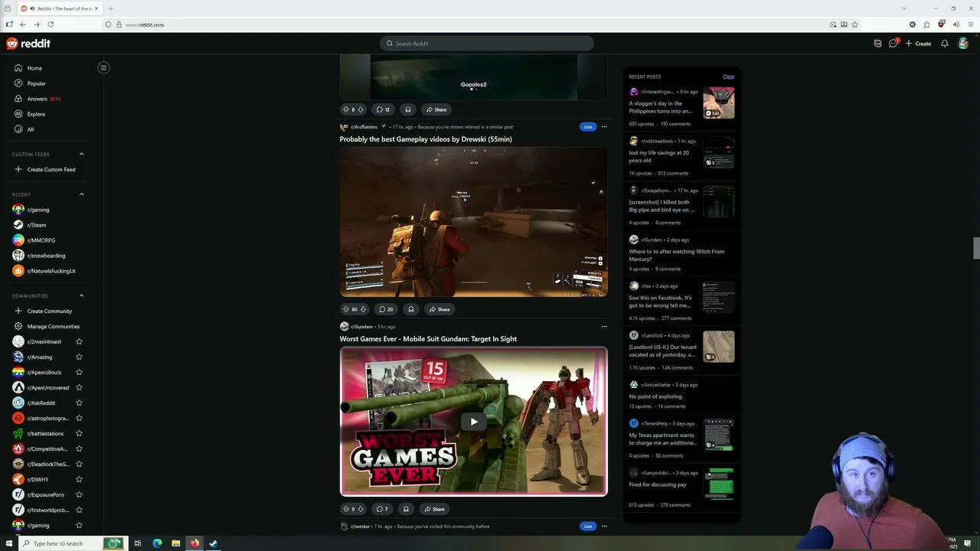Collapse the left navigation sidebar

point(103,67)
